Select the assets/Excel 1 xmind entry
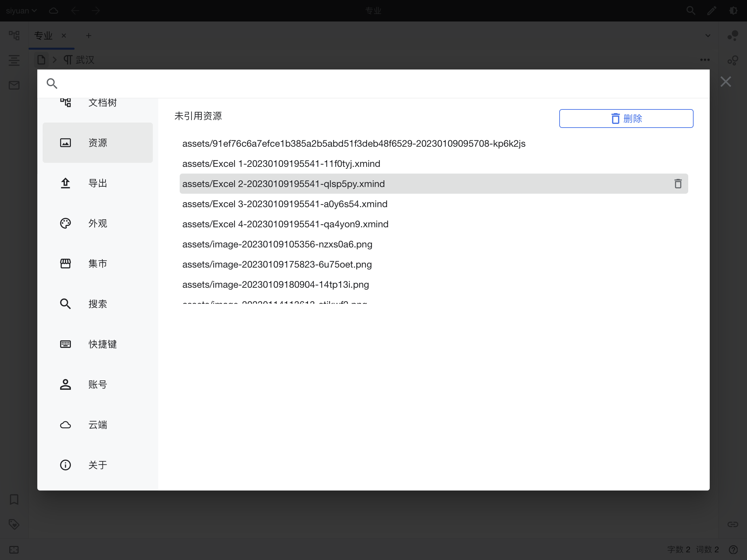The height and width of the screenshot is (560, 747). tap(281, 164)
